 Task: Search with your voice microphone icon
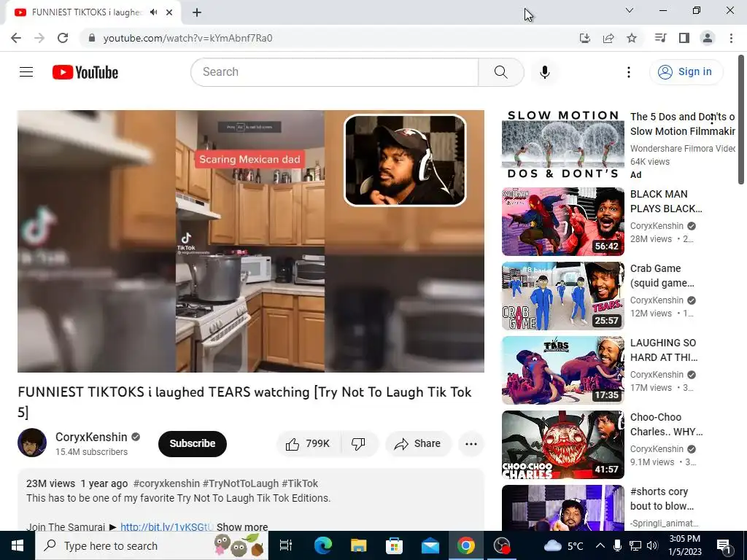click(x=544, y=72)
